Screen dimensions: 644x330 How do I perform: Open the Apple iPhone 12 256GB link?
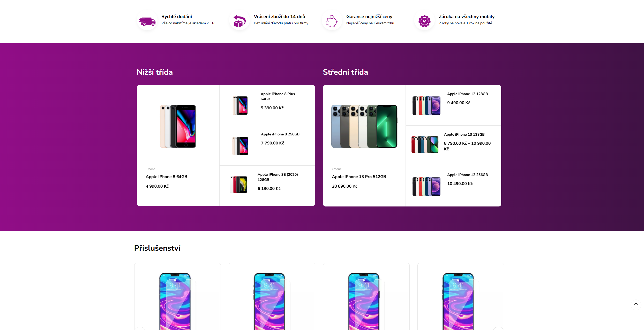point(468,175)
